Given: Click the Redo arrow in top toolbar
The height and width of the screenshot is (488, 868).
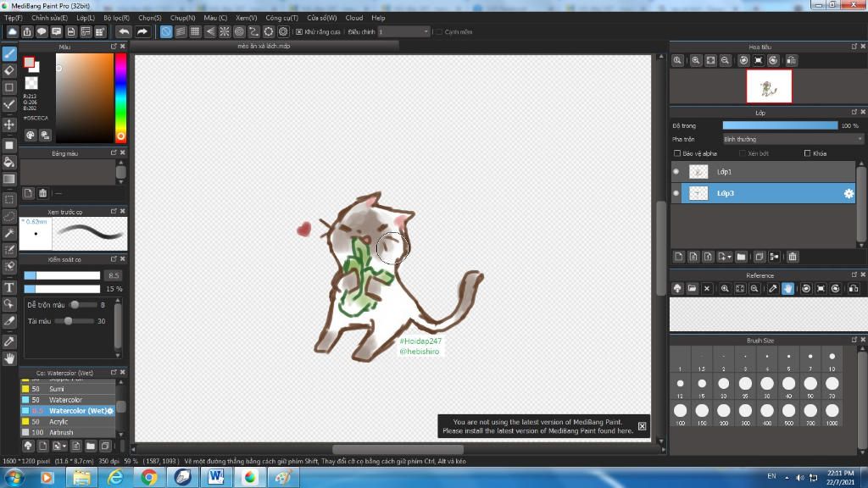Looking at the screenshot, I should click(142, 31).
